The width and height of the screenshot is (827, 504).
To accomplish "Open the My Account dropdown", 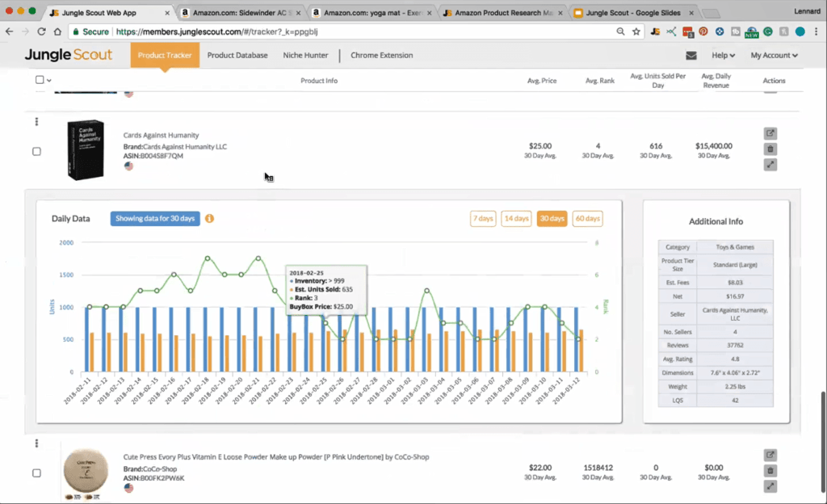I will pyautogui.click(x=774, y=56).
